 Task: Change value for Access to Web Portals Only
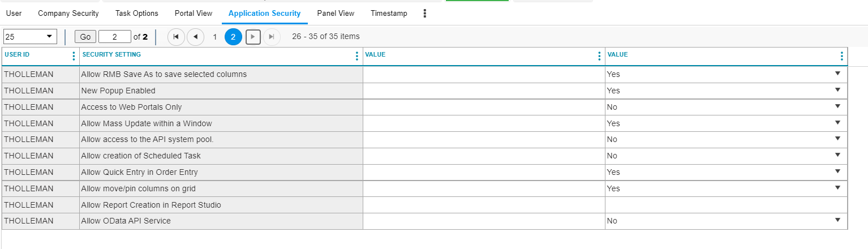tap(837, 107)
